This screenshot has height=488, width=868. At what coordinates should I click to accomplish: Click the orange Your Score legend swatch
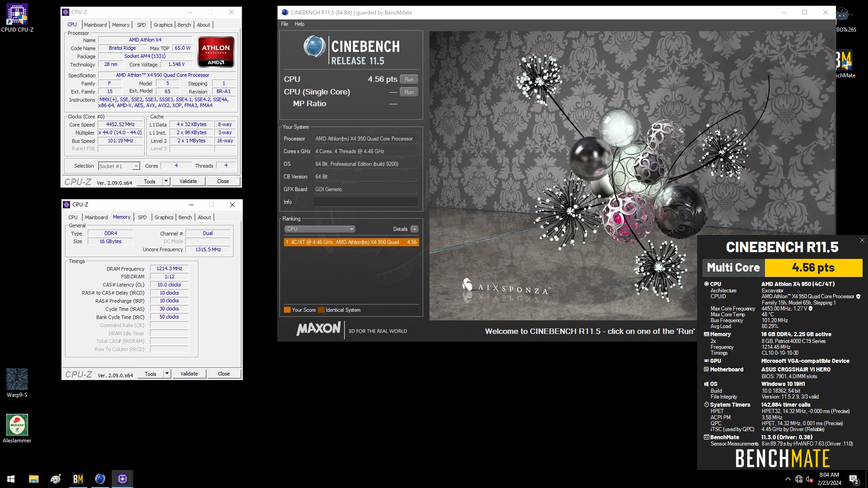(x=287, y=310)
